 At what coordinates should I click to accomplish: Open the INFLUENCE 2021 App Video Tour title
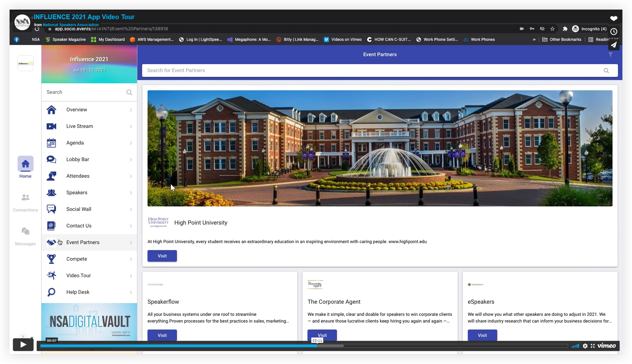[84, 17]
